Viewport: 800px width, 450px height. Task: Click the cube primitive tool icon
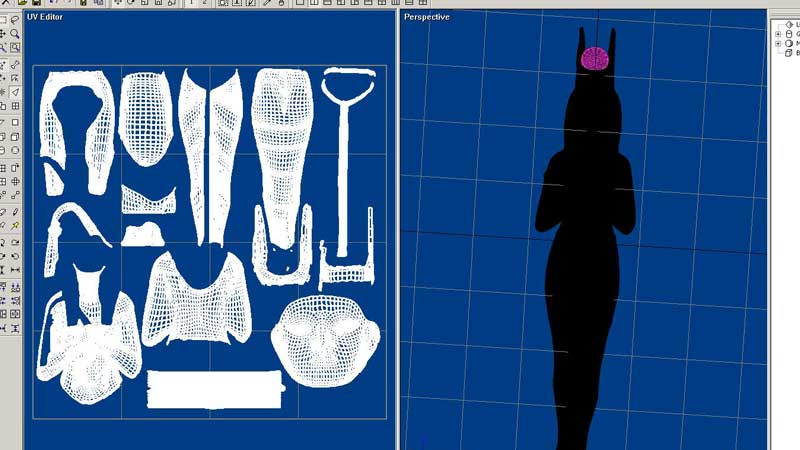coord(15,137)
